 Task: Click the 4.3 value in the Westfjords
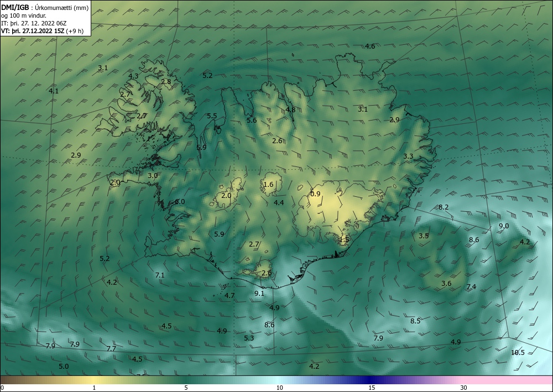133,76
